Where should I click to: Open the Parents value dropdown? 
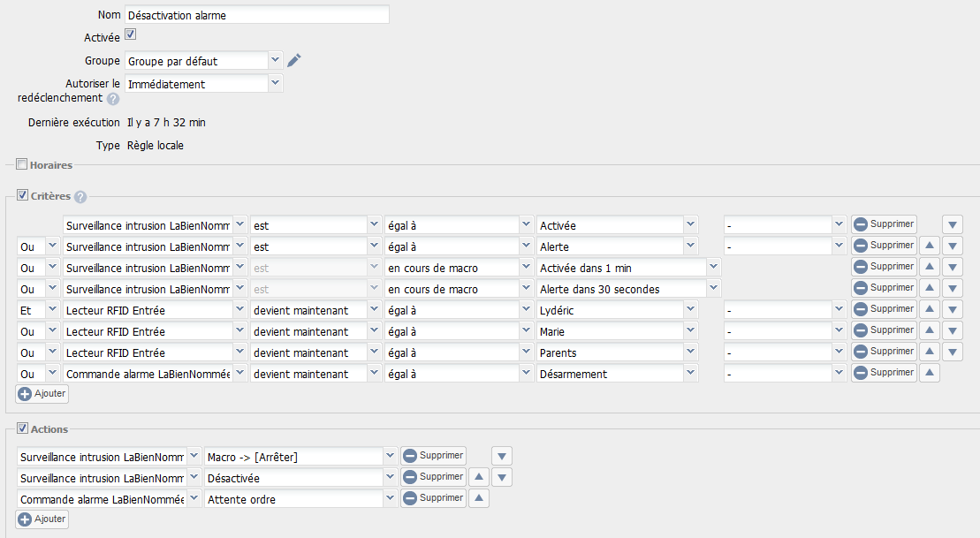[690, 352]
